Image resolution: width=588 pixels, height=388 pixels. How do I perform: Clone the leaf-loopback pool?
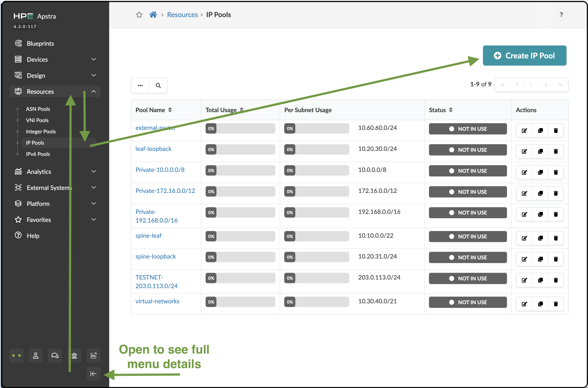(540, 151)
